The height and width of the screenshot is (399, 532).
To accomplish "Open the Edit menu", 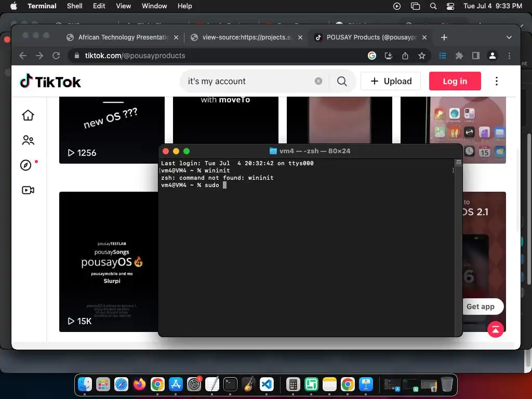I will coord(99,6).
